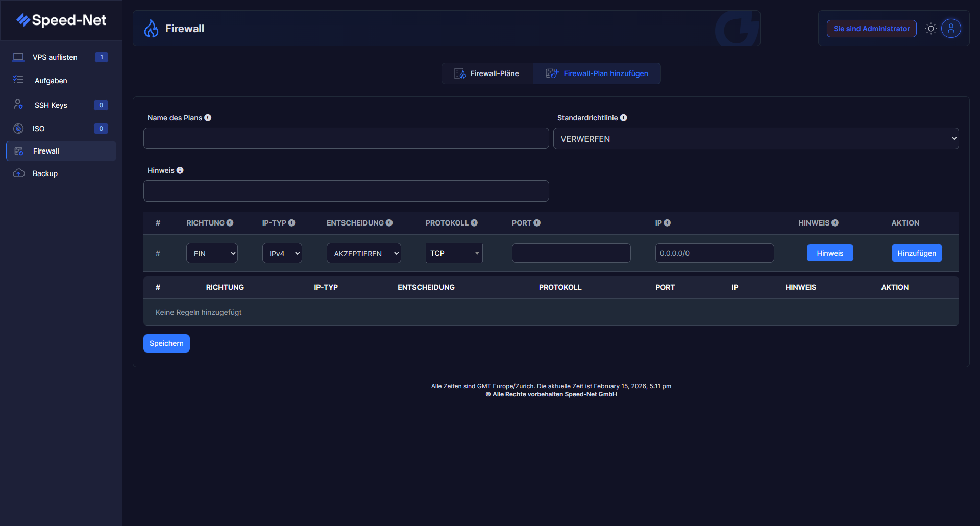Open VPS auflisten in sidebar
980x526 pixels.
tap(61, 57)
